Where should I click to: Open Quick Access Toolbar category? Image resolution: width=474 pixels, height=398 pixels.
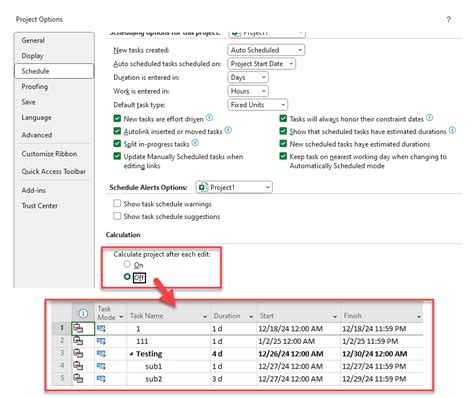pyautogui.click(x=54, y=171)
